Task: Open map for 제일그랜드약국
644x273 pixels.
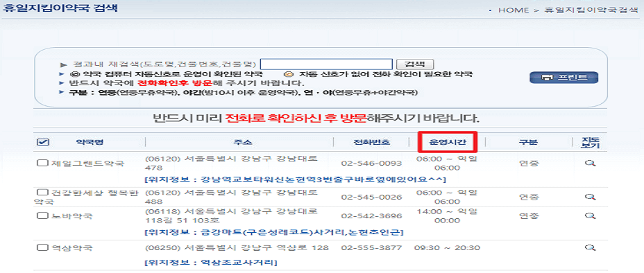Action: pos(590,163)
